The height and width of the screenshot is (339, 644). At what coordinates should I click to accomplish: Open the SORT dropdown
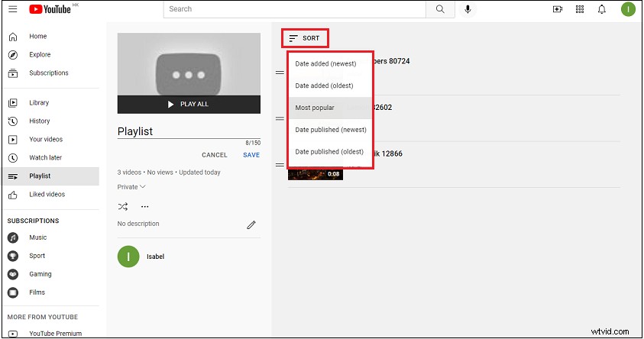click(305, 38)
